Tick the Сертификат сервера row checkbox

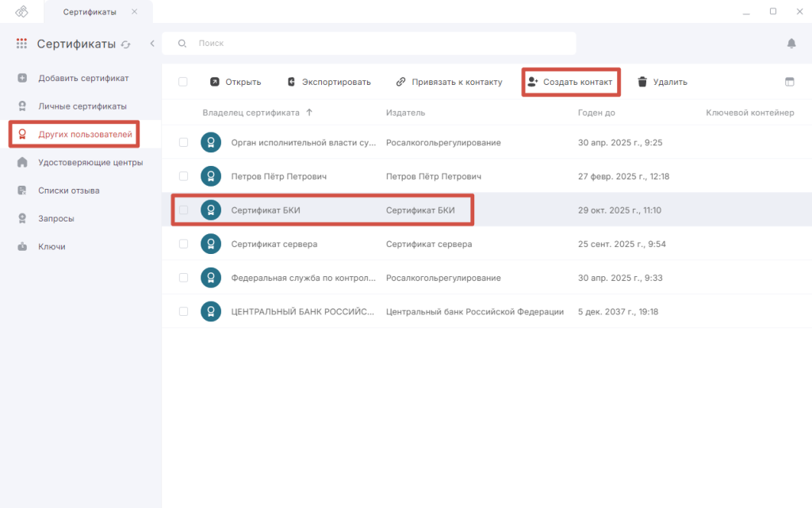[183, 244]
